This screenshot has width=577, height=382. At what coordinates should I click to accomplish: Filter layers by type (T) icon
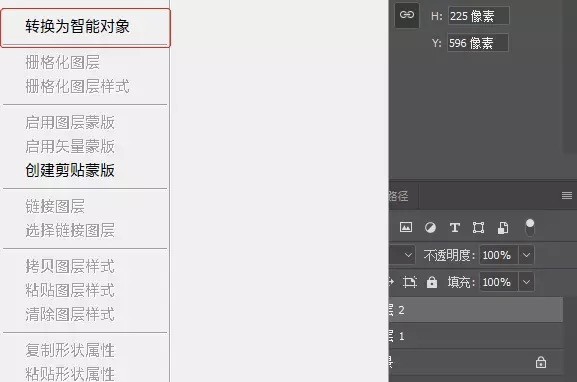coord(454,227)
